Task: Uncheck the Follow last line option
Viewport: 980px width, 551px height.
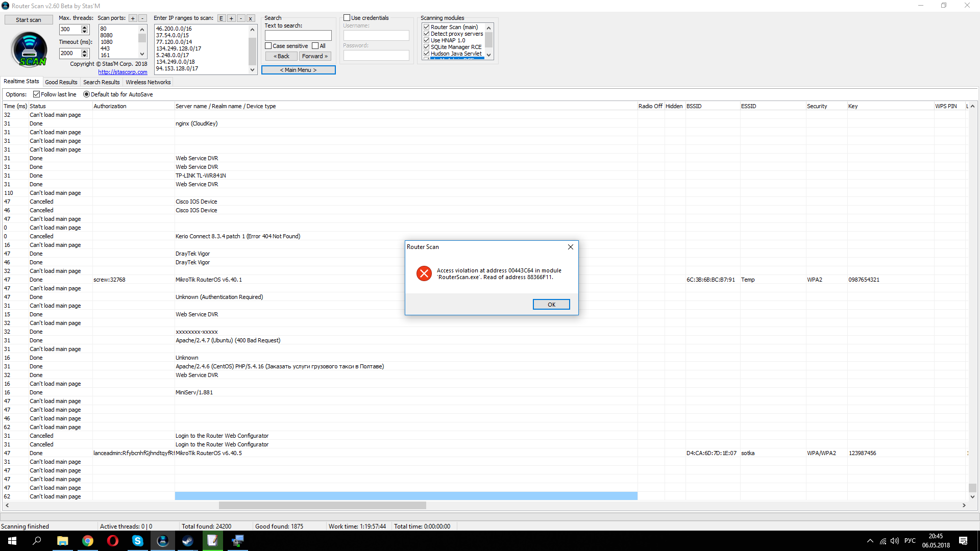Action: tap(37, 94)
